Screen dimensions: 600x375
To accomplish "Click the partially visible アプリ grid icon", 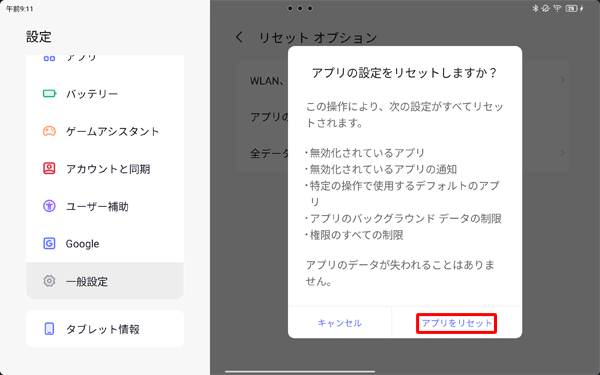I will click(x=49, y=58).
